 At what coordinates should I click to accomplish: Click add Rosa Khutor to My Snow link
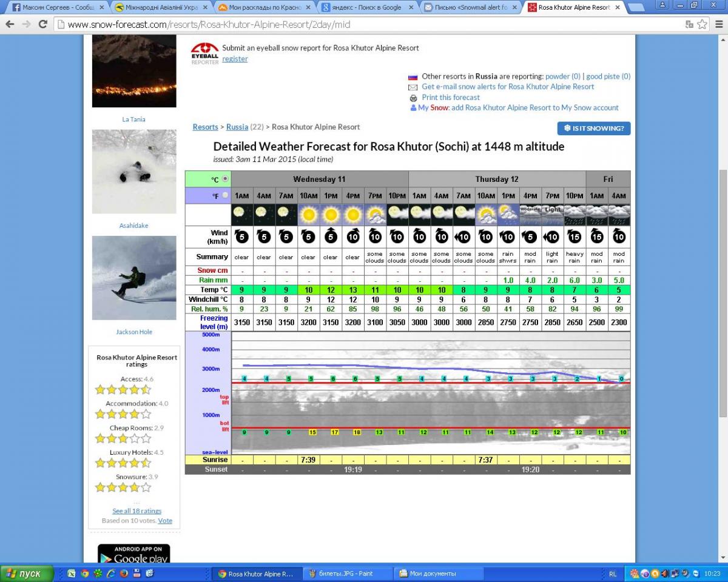tap(535, 107)
